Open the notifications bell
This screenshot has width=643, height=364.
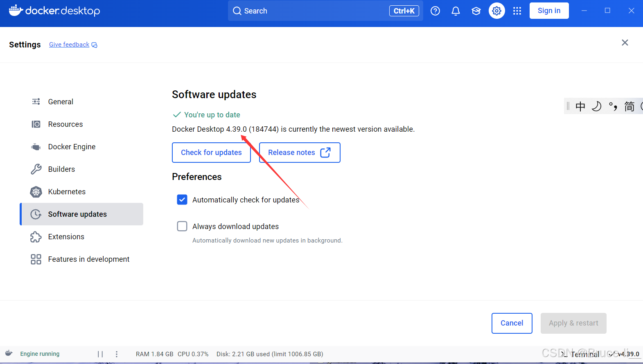point(456,11)
